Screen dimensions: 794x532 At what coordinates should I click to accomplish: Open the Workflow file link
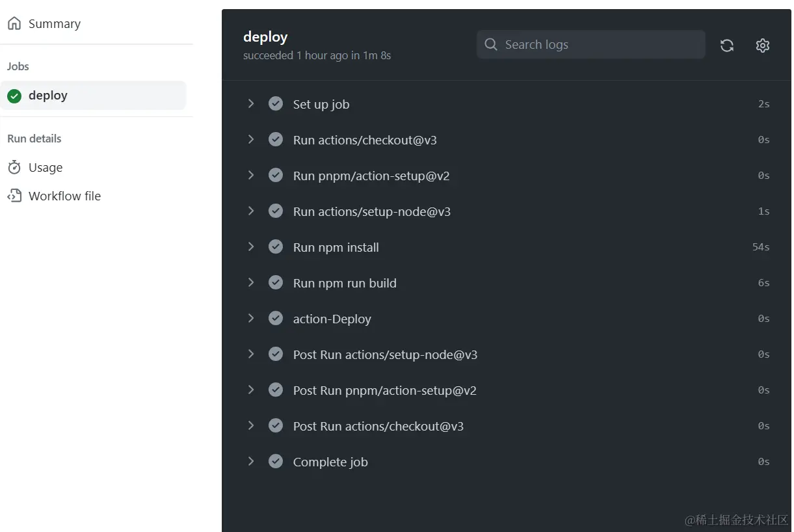click(64, 196)
